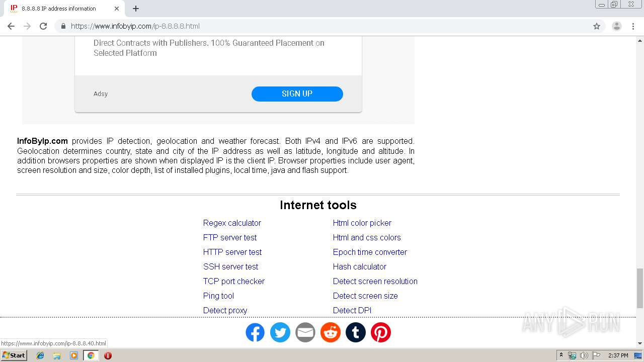
Task: Open Windows Start menu
Action: click(14, 355)
